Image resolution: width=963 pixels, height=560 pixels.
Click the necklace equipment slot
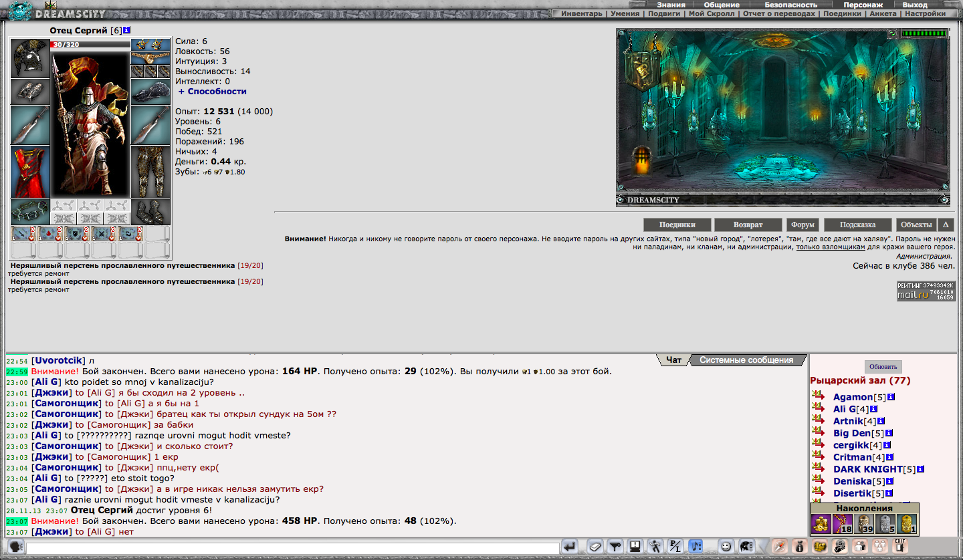tap(150, 58)
